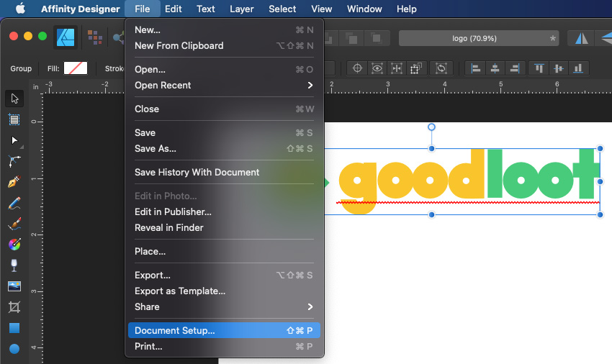Screen dimensions: 612x364
Task: Click Align Left icon
Action: point(475,68)
